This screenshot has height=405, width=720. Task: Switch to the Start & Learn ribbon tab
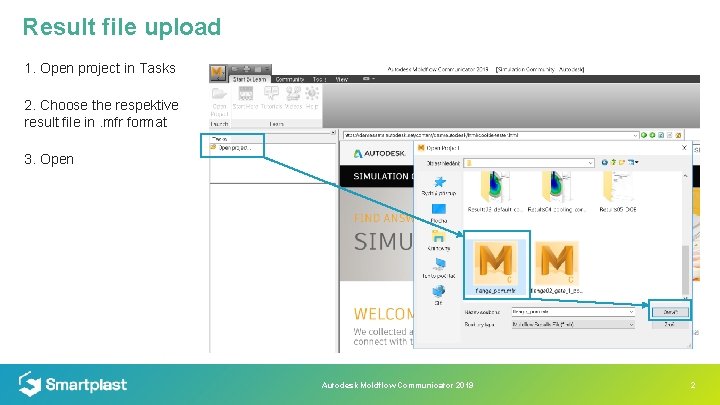coord(249,79)
